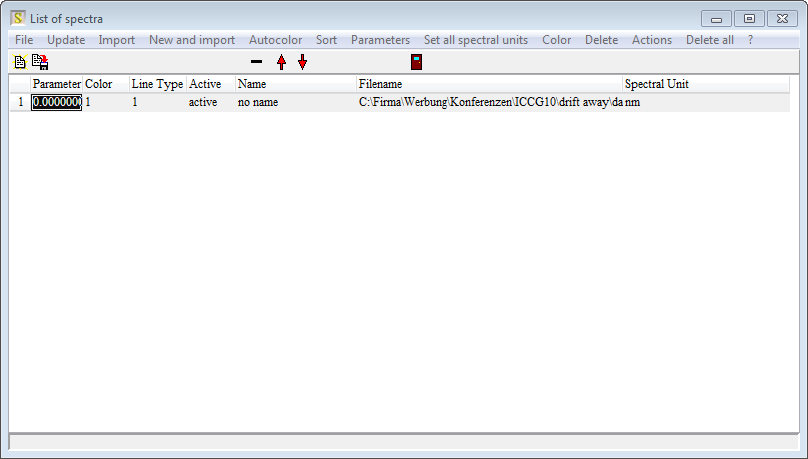Open the File menu
Viewport: 808px width, 459px height.
[x=24, y=40]
